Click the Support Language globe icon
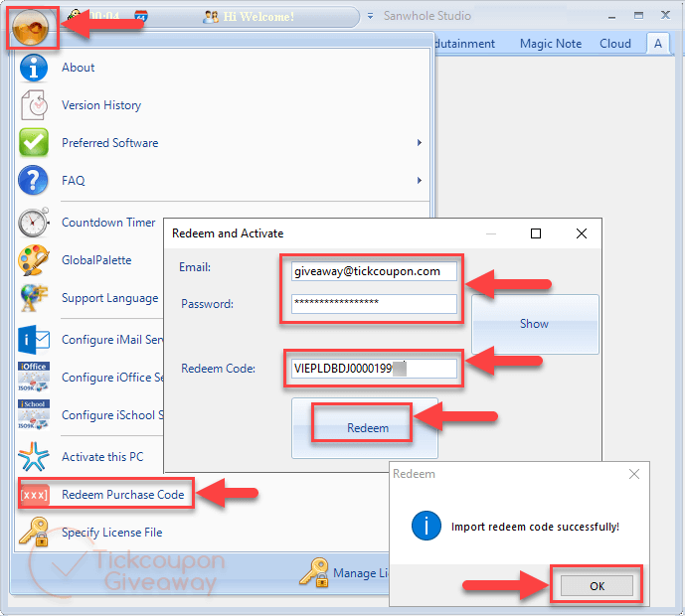This screenshot has width=685, height=616. coord(34,298)
